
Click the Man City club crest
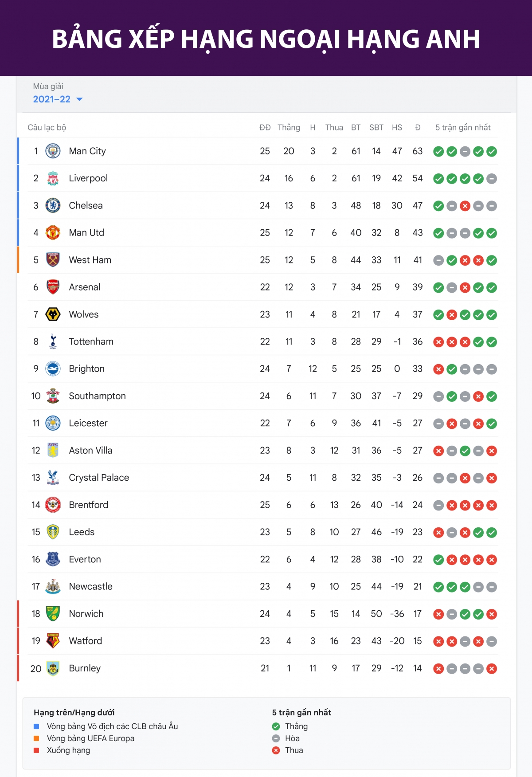tap(53, 151)
